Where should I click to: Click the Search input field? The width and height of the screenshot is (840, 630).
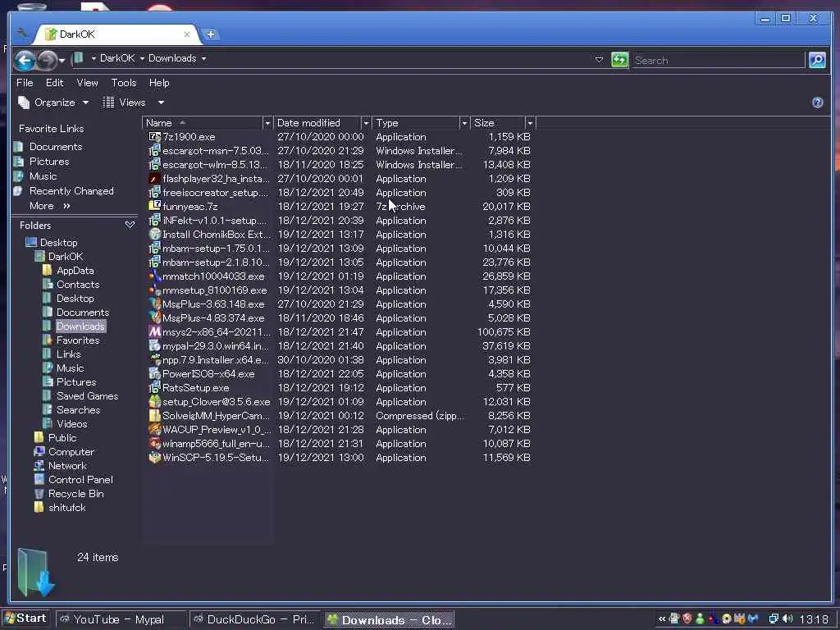coord(718,60)
